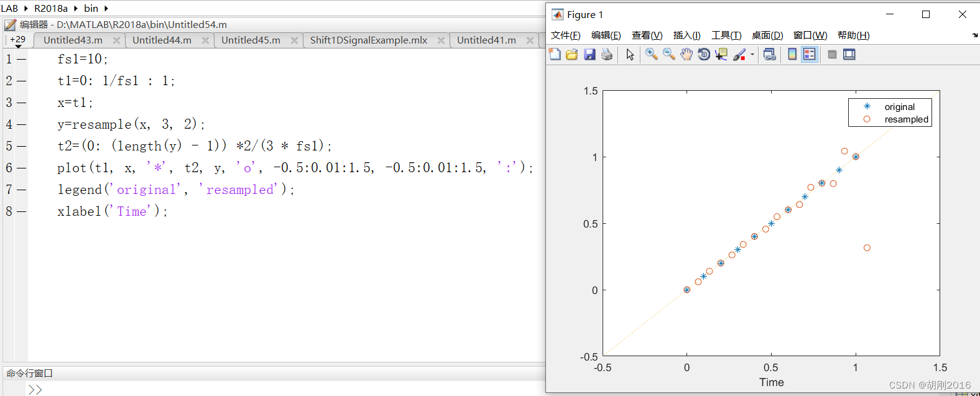Close the Untitled43.m tab

click(x=116, y=40)
